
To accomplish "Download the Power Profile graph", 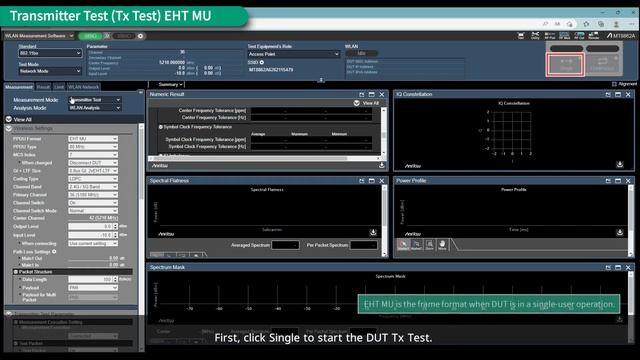I will (x=620, y=232).
